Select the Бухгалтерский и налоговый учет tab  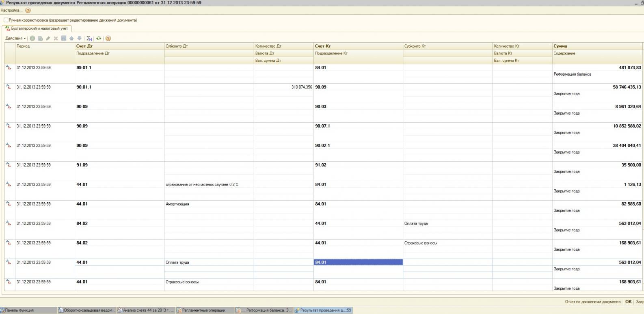37,28
